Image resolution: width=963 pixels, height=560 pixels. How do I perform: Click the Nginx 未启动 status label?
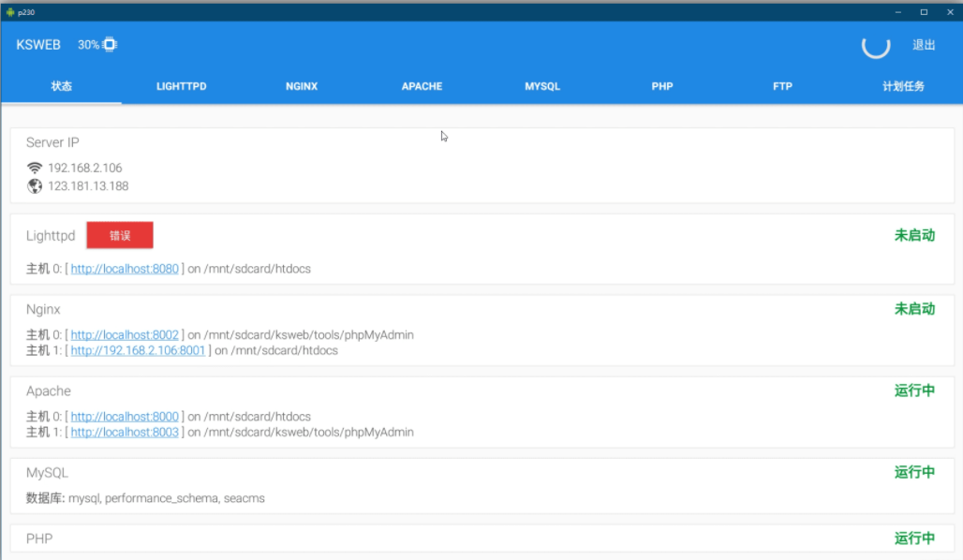914,309
